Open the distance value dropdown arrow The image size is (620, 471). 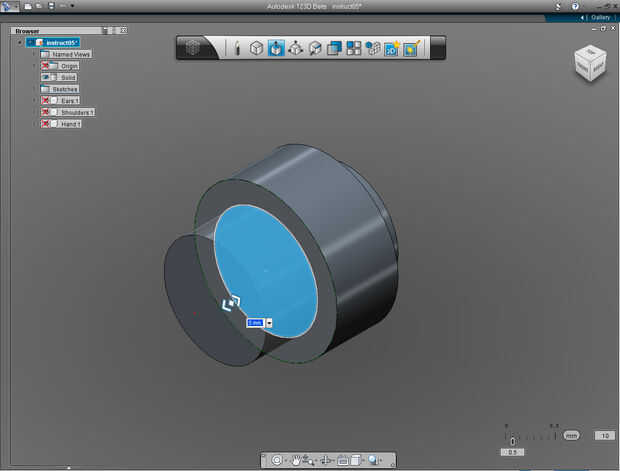pos(269,323)
